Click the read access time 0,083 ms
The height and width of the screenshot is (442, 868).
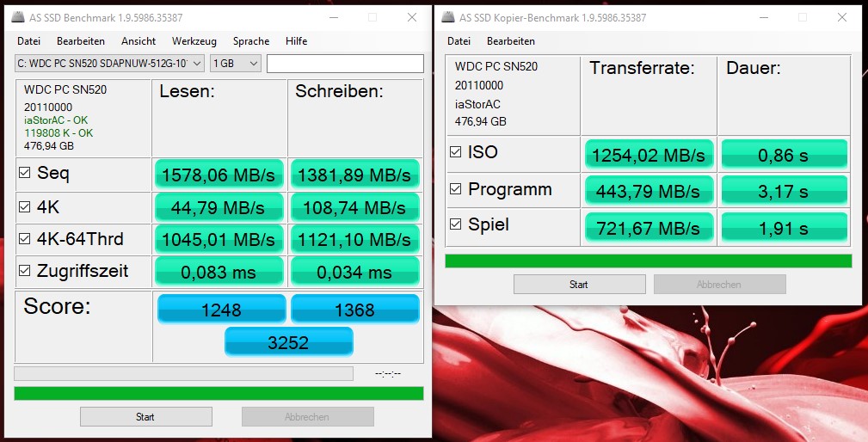[219, 272]
